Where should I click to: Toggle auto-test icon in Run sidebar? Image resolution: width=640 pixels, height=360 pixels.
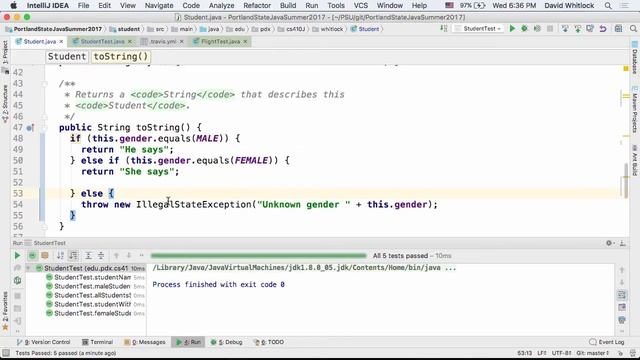tap(17, 281)
